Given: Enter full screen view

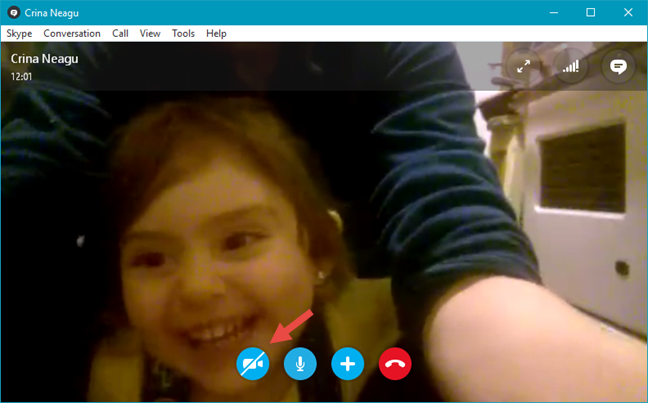Looking at the screenshot, I should 523,67.
